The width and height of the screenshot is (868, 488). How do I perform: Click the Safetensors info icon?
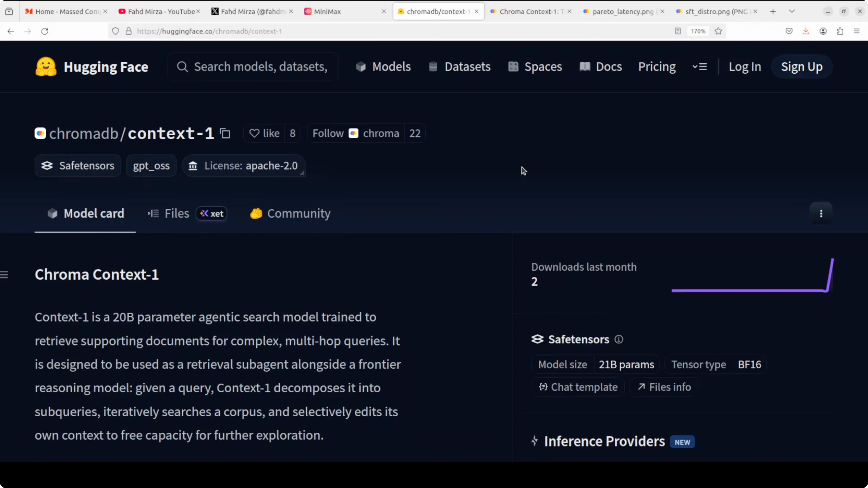coord(619,339)
